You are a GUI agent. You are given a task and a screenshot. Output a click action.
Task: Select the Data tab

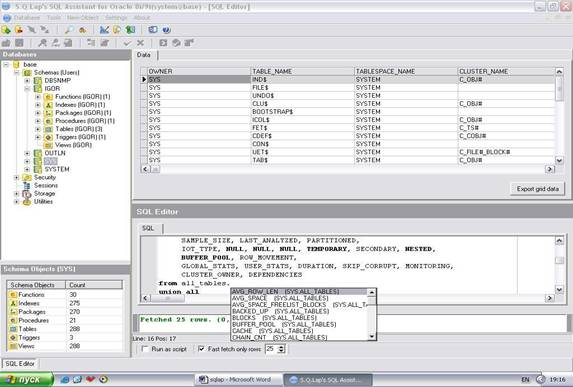tap(144, 55)
